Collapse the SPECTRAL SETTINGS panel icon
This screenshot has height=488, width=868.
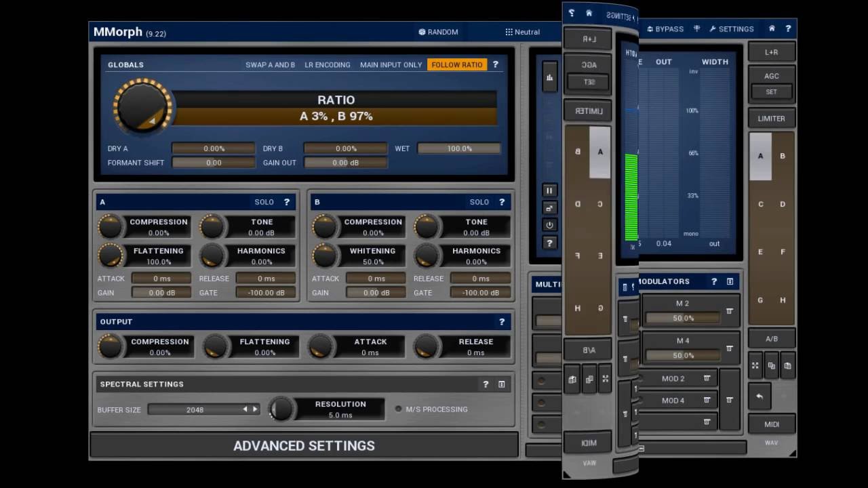(502, 384)
